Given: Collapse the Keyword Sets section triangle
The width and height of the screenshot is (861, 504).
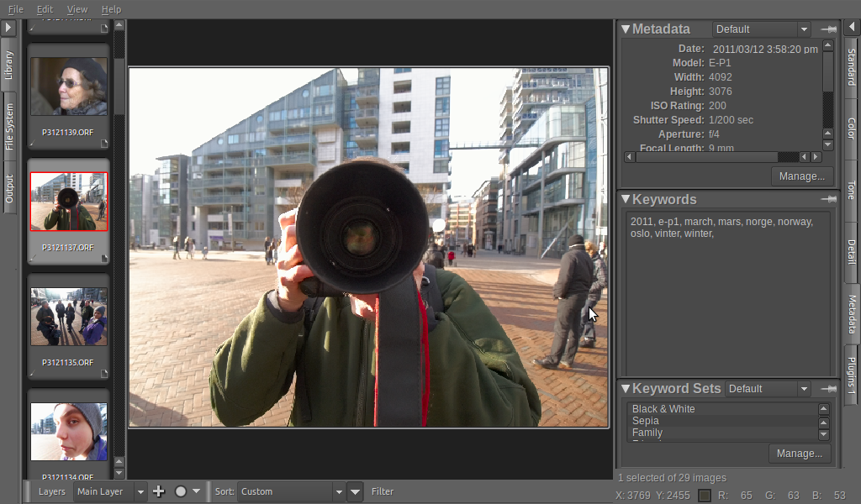Looking at the screenshot, I should tap(626, 388).
